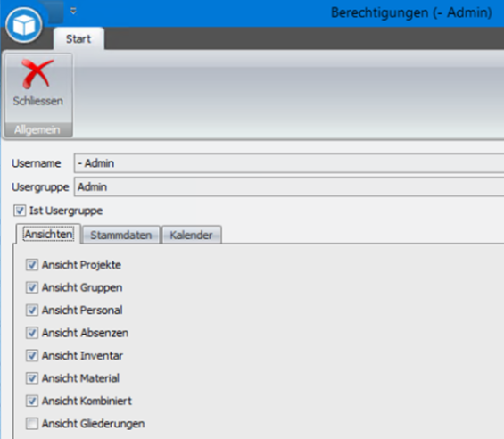The image size is (504, 439).
Task: Toggle Ansicht Kombiniert checkbox
Action: (x=32, y=401)
